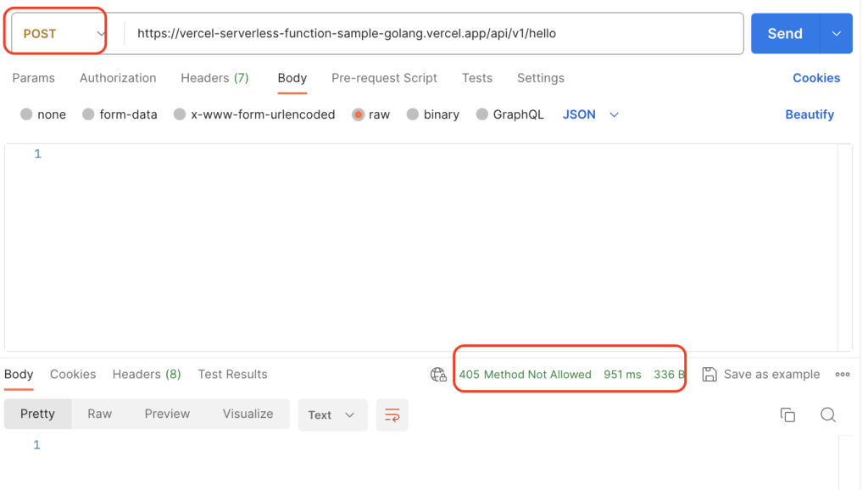The width and height of the screenshot is (868, 490).
Task: Click the 405 Method Not Allowed status
Action: [x=525, y=373]
